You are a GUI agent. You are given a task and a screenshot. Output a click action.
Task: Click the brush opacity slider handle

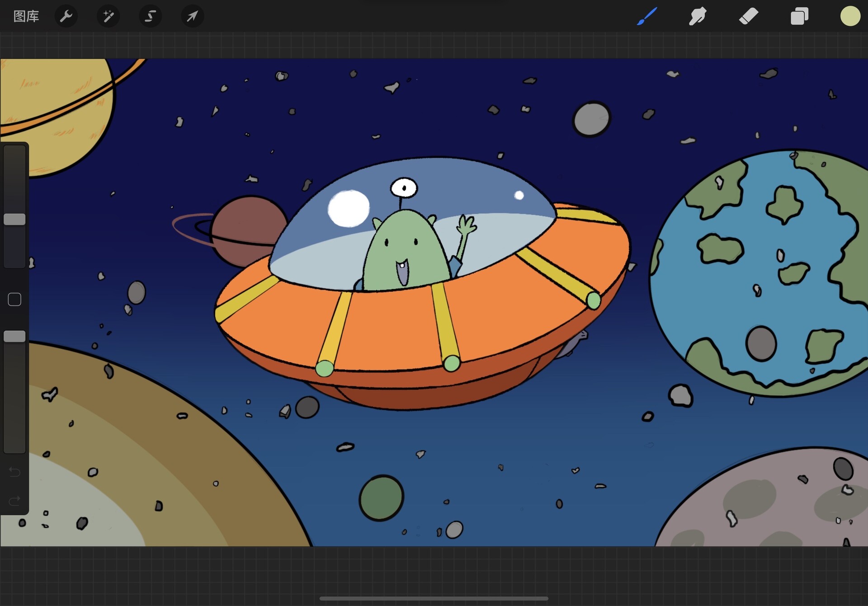click(14, 336)
